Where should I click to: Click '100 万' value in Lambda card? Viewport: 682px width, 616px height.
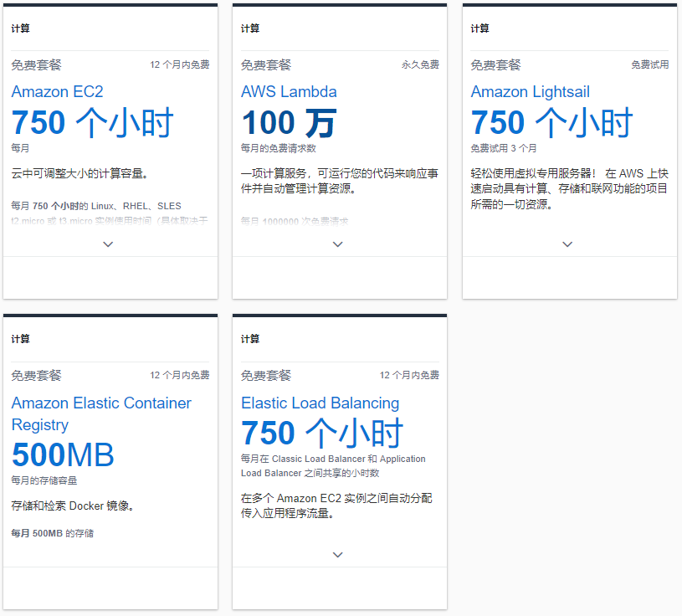[x=289, y=123]
